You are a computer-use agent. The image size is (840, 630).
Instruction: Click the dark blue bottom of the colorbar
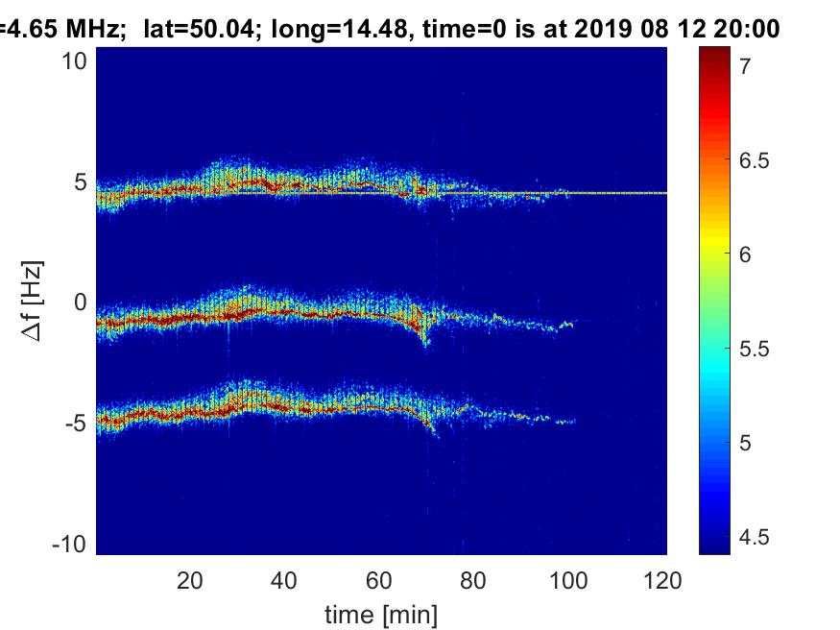(714, 547)
